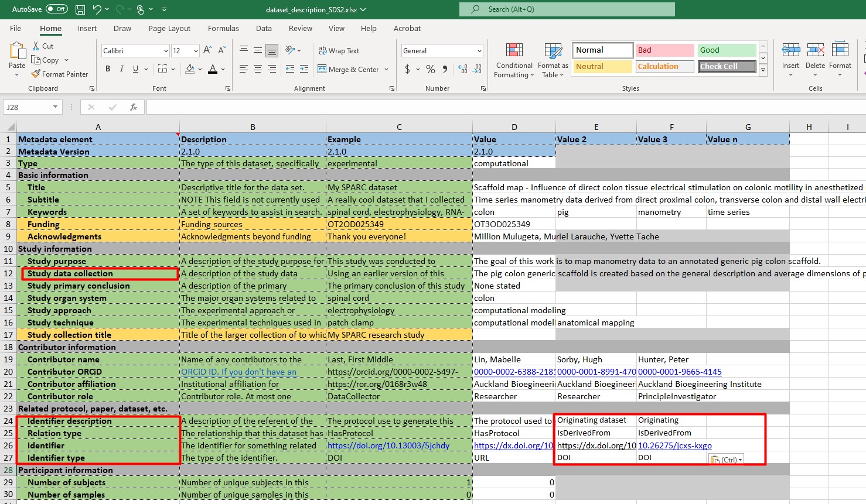Switch to the Review tab
Viewport: 866px width, 504px height.
click(301, 28)
